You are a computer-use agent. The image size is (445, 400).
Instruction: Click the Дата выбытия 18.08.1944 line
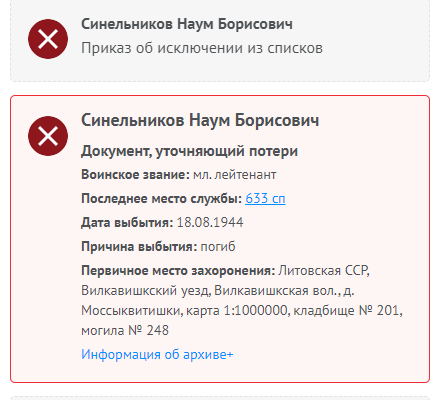click(162, 223)
